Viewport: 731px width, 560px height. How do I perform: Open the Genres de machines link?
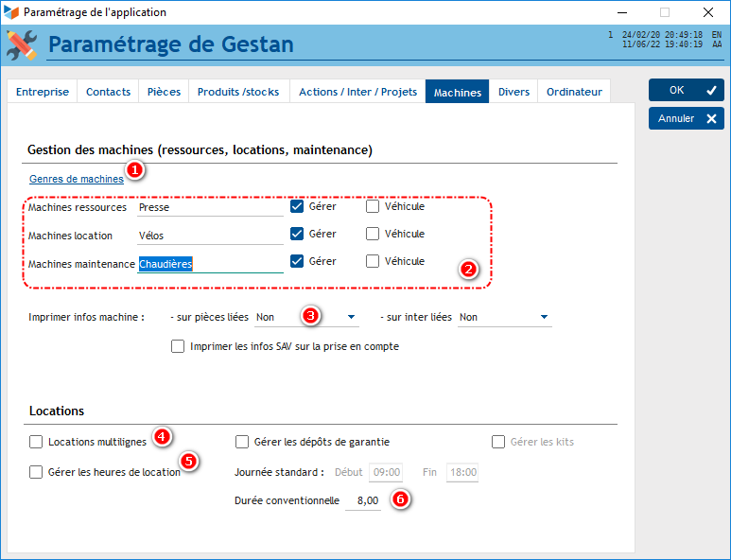coord(77,178)
